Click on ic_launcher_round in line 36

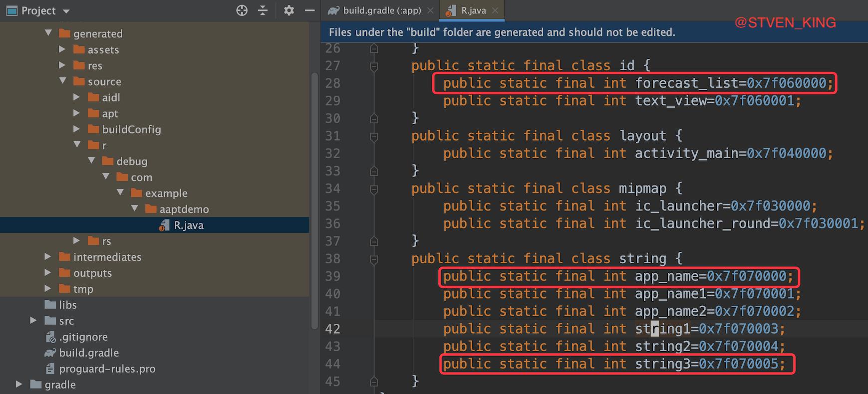click(x=702, y=223)
